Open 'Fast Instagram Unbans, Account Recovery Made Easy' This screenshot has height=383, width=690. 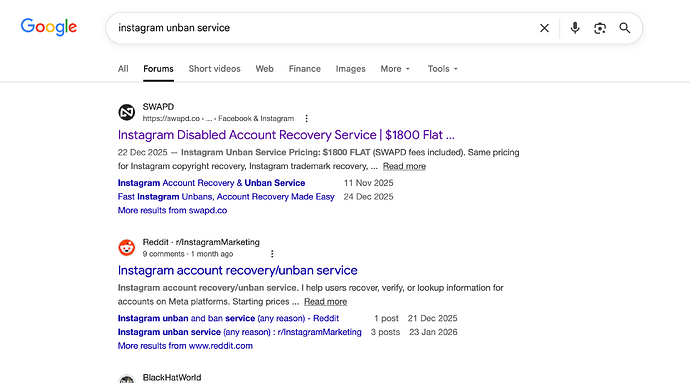coord(226,197)
